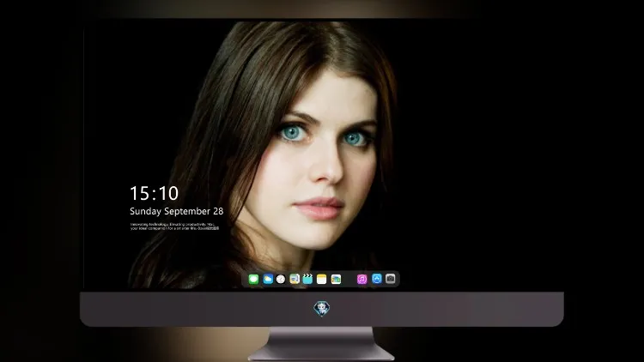Open the Weather app icon in the dock
The image size is (644, 362).
[x=268, y=279]
